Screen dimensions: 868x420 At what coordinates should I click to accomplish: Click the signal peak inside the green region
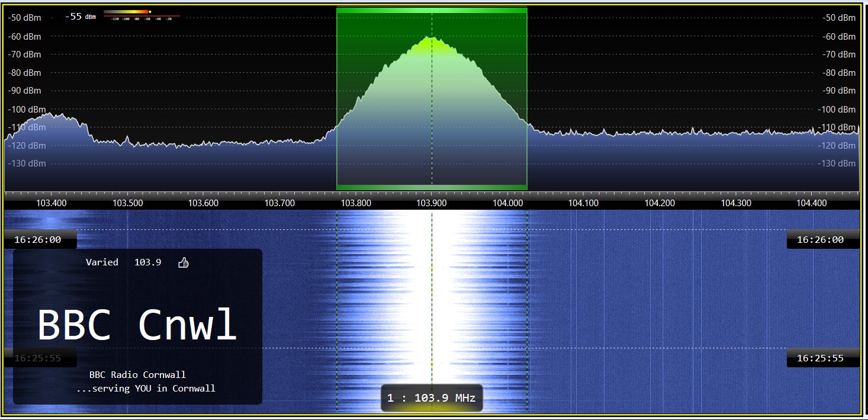point(430,39)
